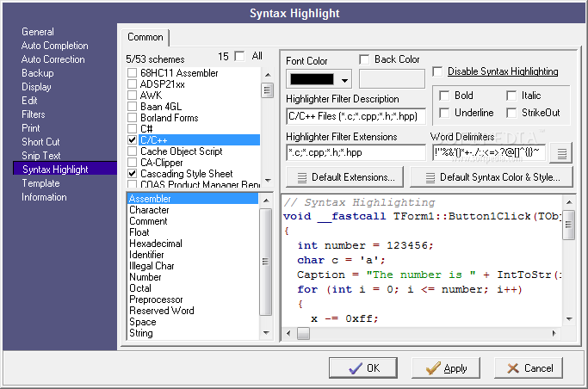Select Display in the sidebar

pos(36,87)
